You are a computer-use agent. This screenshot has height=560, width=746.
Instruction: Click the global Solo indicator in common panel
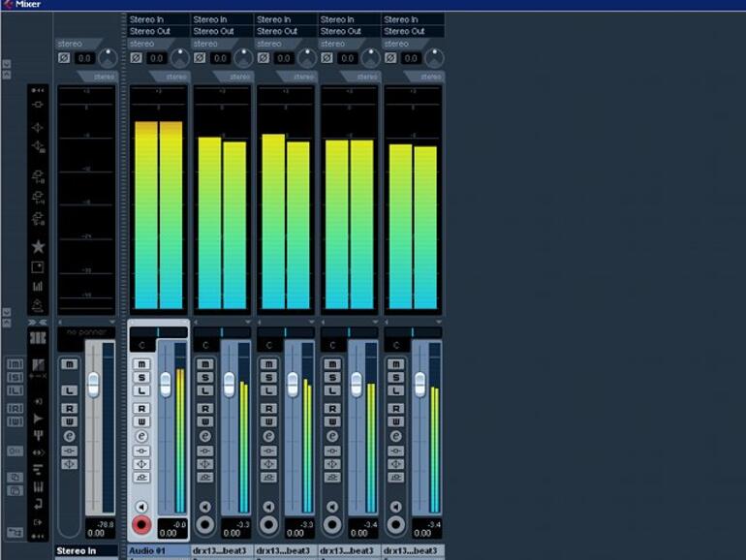pos(15,377)
